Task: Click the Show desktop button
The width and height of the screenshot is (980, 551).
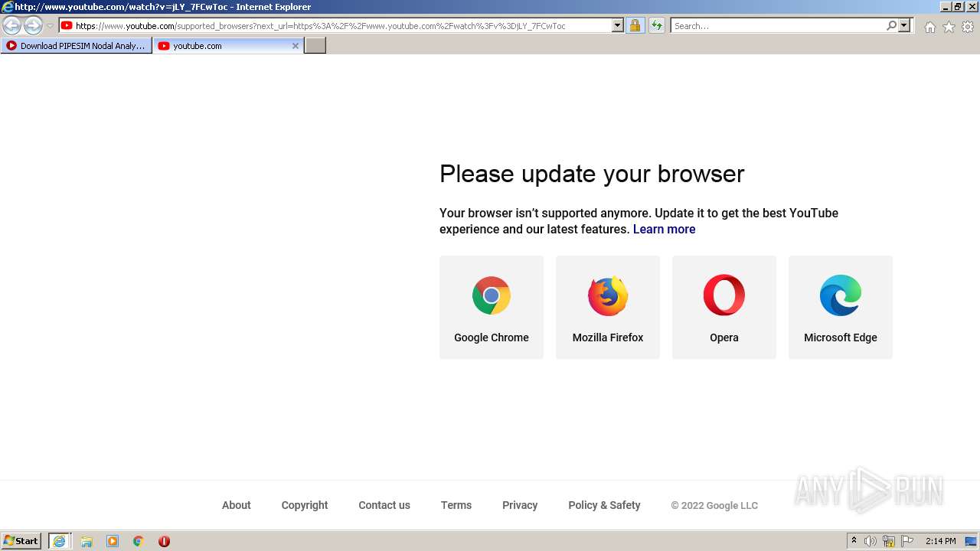Action: (x=971, y=541)
